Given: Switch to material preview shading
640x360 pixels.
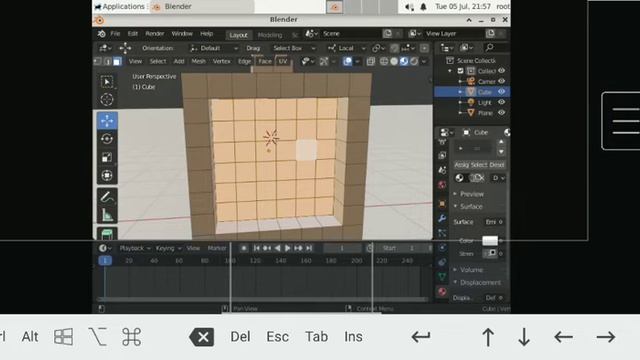Looking at the screenshot, I should (404, 61).
